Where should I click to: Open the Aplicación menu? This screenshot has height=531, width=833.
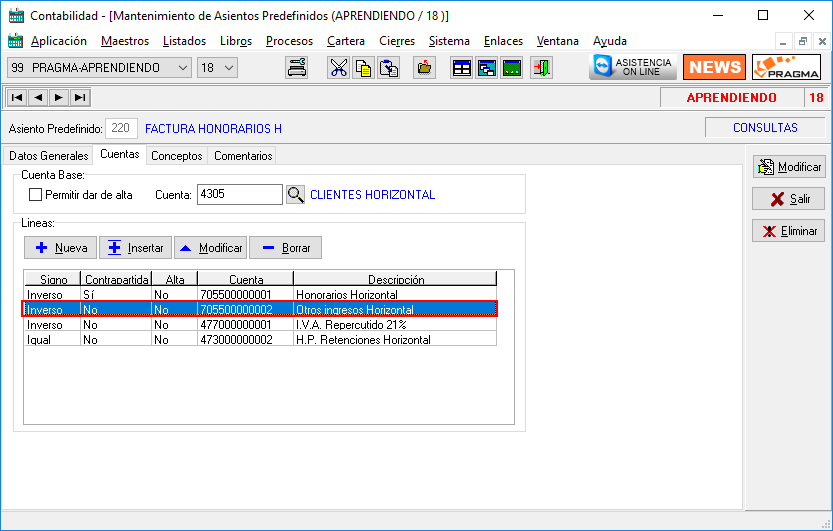[58, 41]
